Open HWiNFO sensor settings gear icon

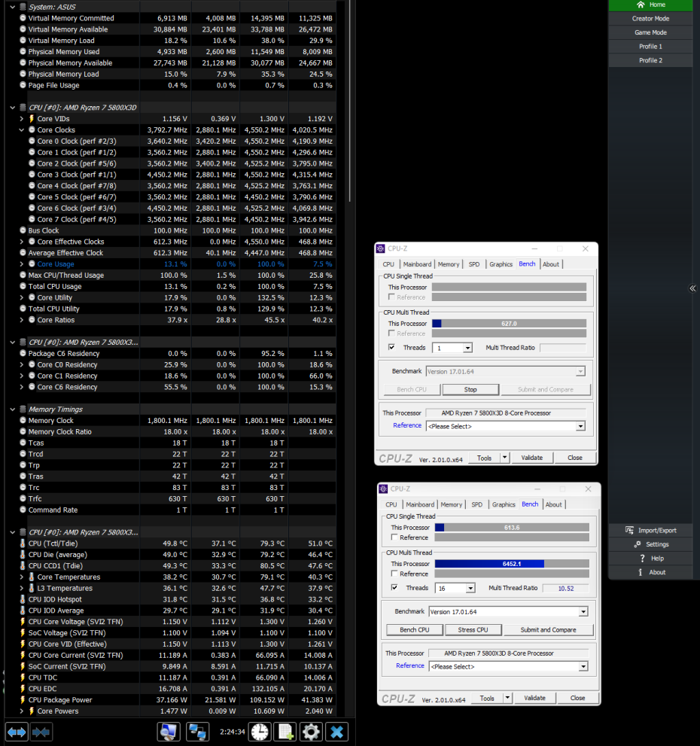pos(311,731)
